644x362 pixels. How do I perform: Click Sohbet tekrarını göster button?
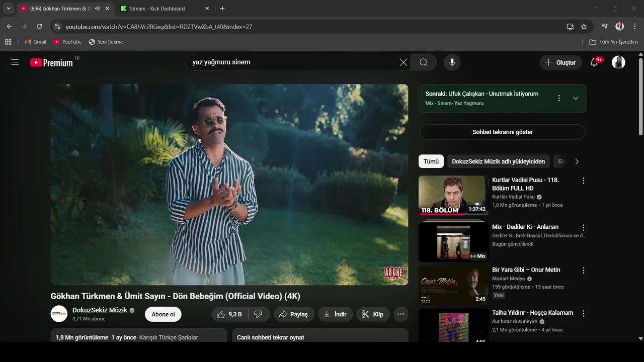coord(503,132)
